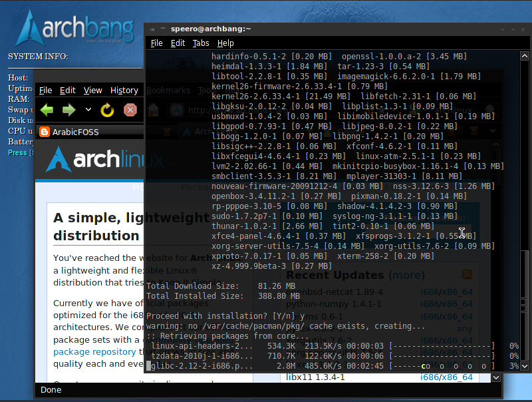
Task: Click the terminal scrollbar thumb
Action: (525, 304)
